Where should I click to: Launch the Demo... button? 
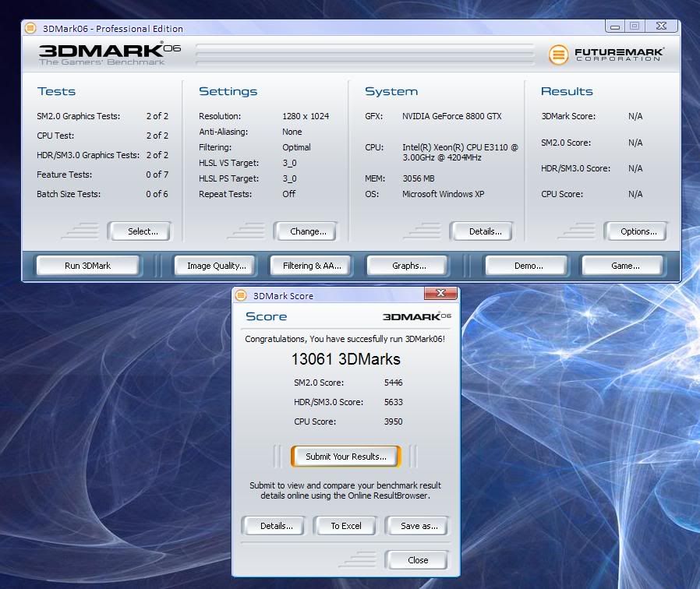pyautogui.click(x=527, y=266)
